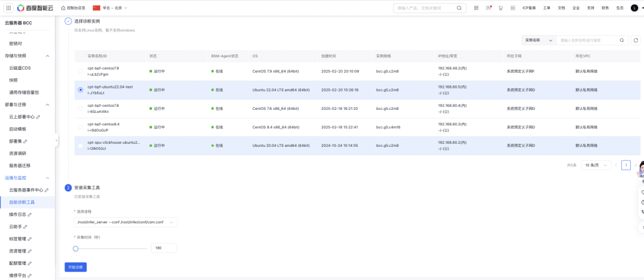Image resolution: width=644 pixels, height=280 pixels.
Task: Open 工单 in top menu
Action: coord(547,8)
